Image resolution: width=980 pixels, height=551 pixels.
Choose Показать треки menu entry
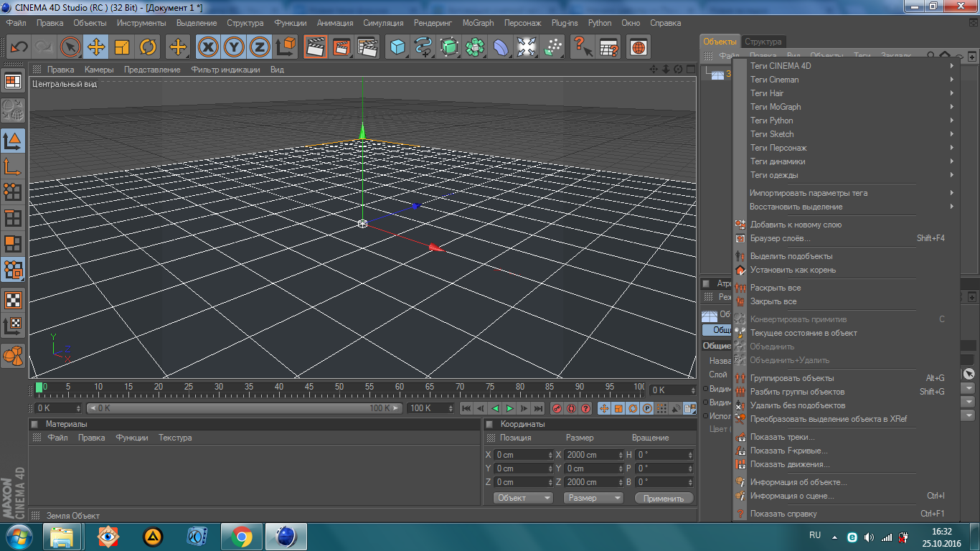pos(847,437)
